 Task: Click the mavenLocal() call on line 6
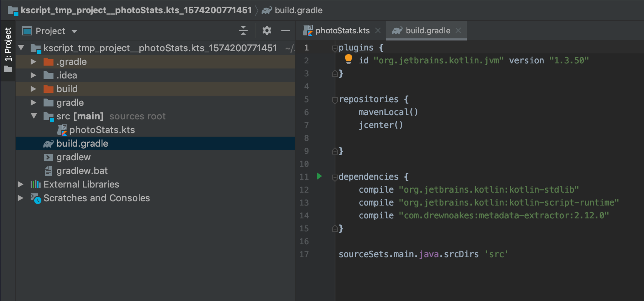click(388, 112)
